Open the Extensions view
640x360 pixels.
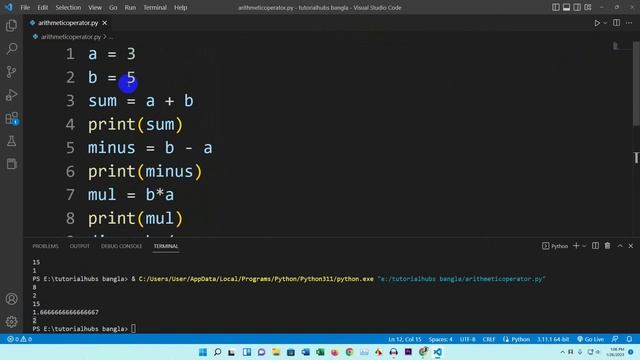coord(11,118)
